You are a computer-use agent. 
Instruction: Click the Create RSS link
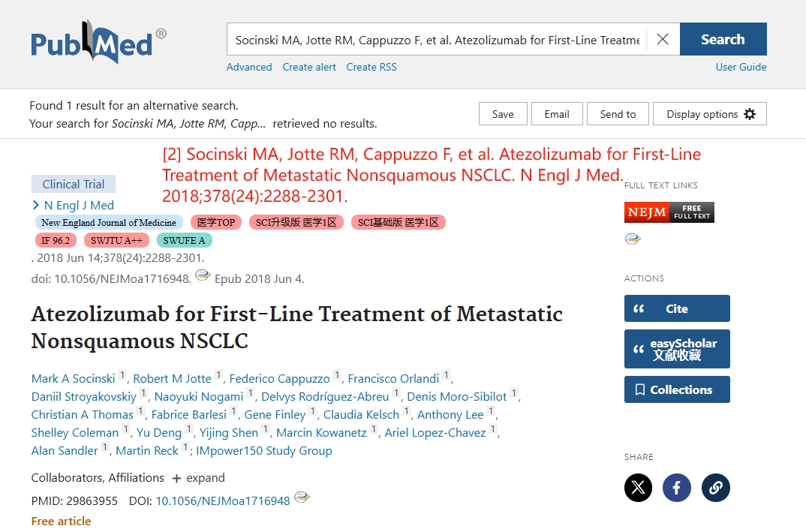[x=371, y=67]
